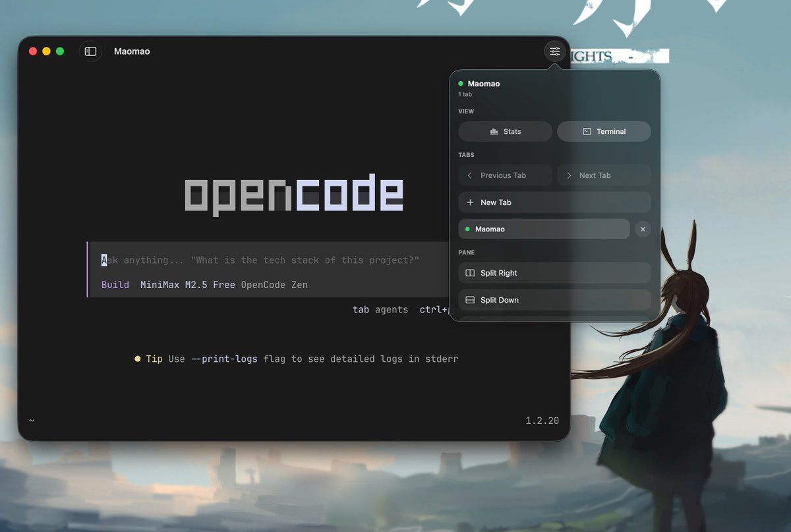Toggle the sidebar panel icon
Image resolution: width=791 pixels, height=532 pixels.
(91, 51)
